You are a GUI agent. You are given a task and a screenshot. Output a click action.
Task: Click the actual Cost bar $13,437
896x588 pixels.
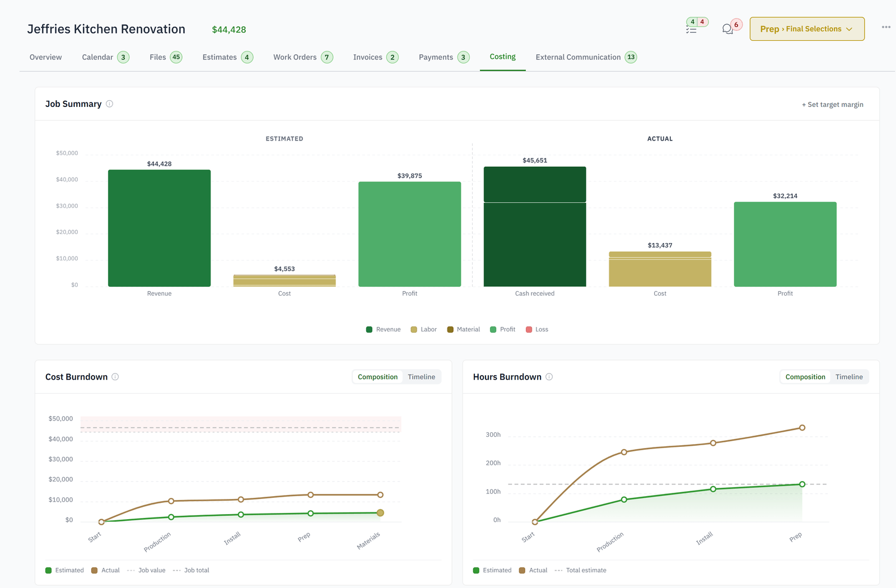pyautogui.click(x=660, y=269)
